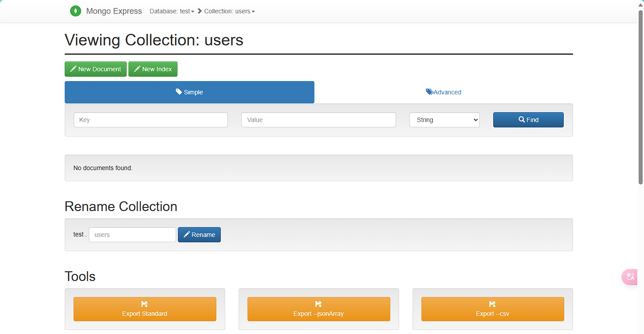Image resolution: width=644 pixels, height=334 pixels.
Task: Expand the String type selector
Action: pyautogui.click(x=444, y=120)
